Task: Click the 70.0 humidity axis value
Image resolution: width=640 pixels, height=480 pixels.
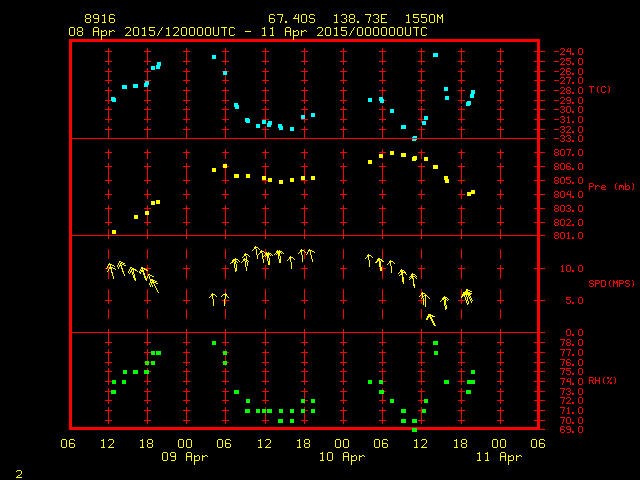Action: point(571,420)
